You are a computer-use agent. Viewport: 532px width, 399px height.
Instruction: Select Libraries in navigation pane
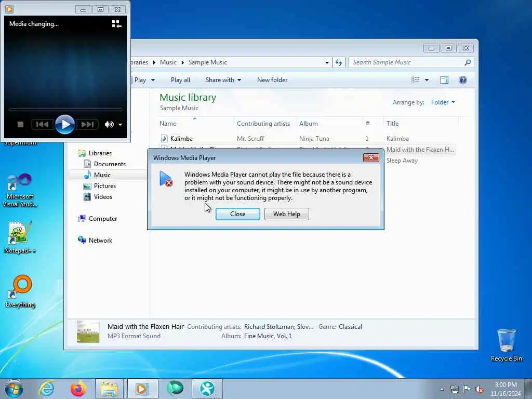(100, 153)
